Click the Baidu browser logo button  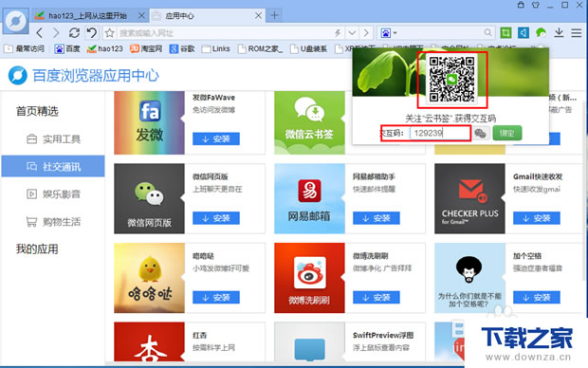[x=16, y=22]
